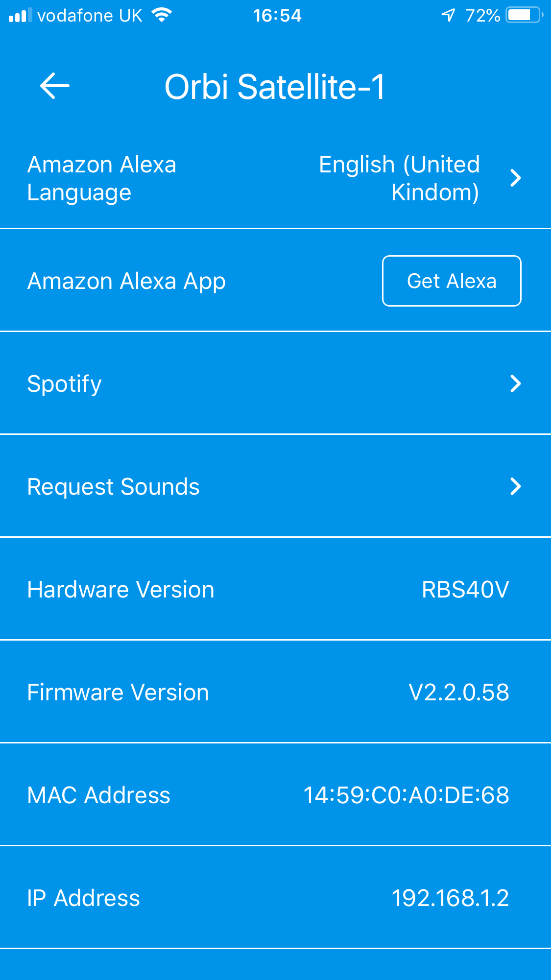Viewport: 551px width, 980px height.
Task: Tap the Orbi Satellite-1 page title
Action: 275,87
